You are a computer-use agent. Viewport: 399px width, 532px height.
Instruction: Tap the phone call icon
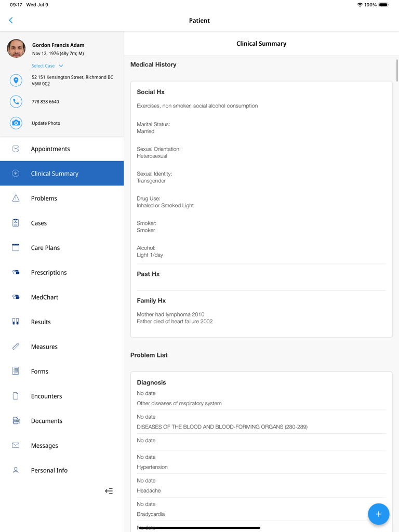point(16,102)
